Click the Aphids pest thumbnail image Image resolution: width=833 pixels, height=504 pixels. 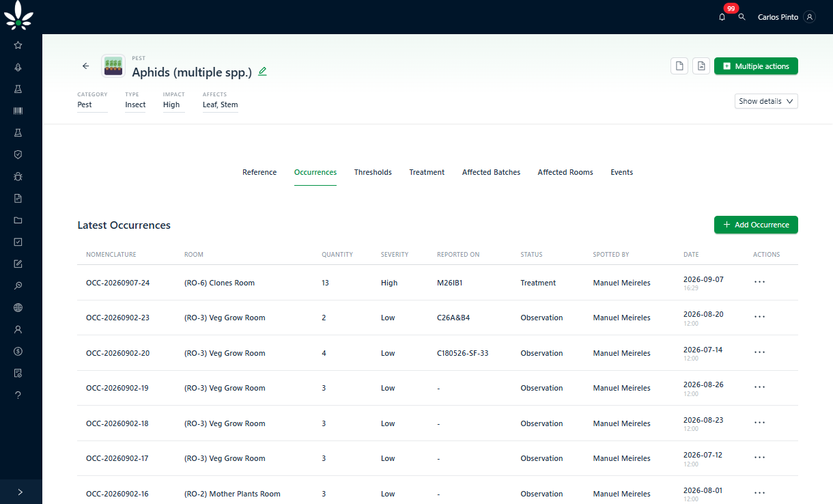tap(113, 66)
